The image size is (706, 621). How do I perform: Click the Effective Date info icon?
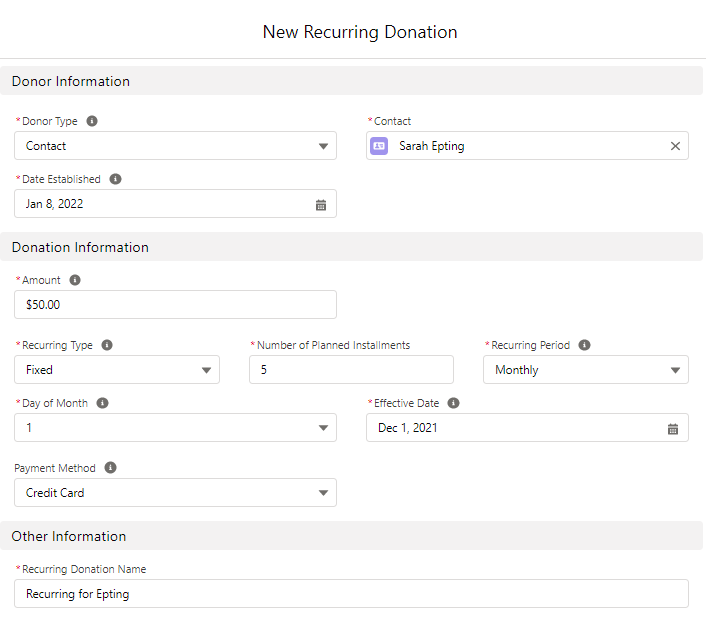pos(453,403)
